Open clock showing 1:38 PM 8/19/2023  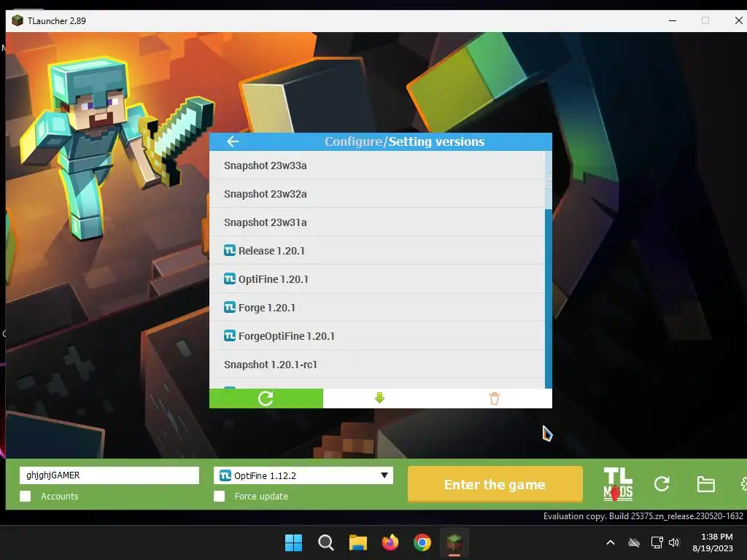pyautogui.click(x=713, y=542)
